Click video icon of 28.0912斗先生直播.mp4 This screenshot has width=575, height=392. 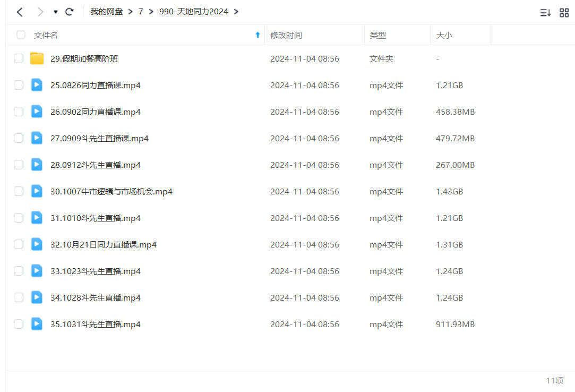point(37,165)
